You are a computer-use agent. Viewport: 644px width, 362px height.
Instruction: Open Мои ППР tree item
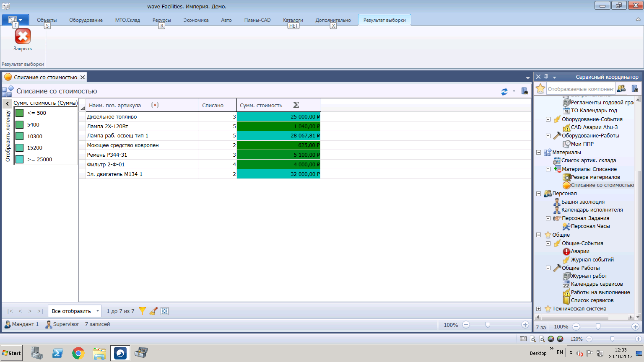coord(582,144)
